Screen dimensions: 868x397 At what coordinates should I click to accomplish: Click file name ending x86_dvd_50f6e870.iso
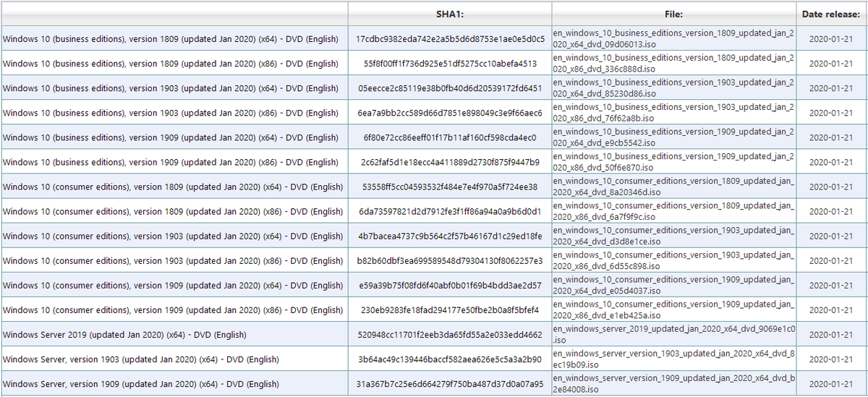coord(673,161)
